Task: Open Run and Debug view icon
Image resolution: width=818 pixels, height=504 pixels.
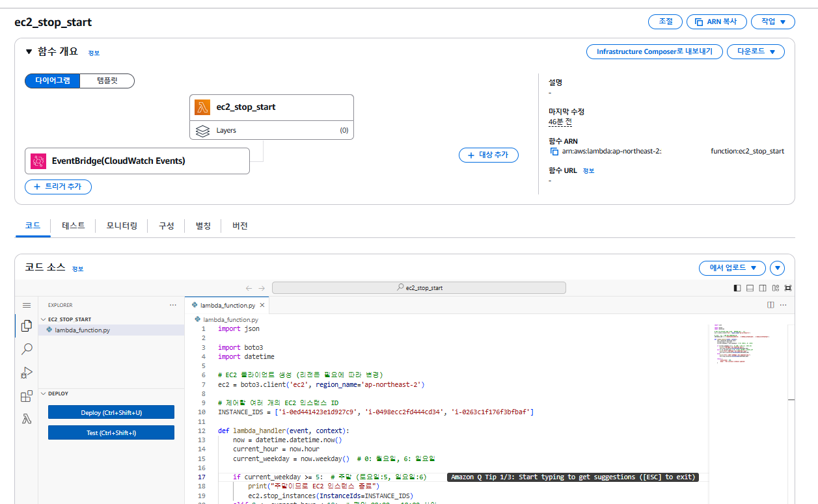Action: (27, 373)
